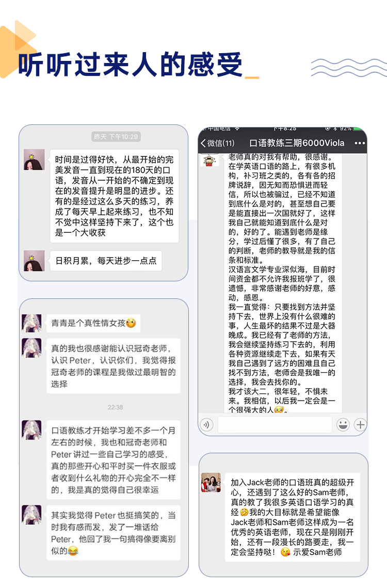
Task: Select the chat title 口语教练三期6000Viola
Action: pos(296,143)
